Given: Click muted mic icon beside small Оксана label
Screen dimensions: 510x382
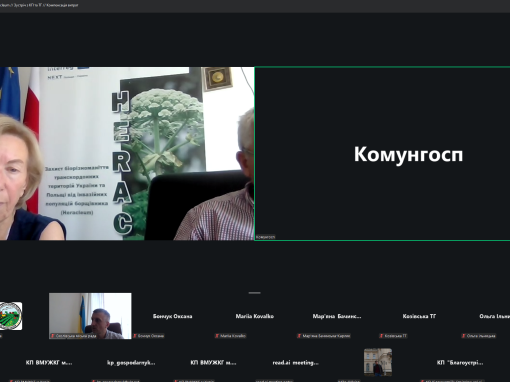Looking at the screenshot, I should [135, 336].
